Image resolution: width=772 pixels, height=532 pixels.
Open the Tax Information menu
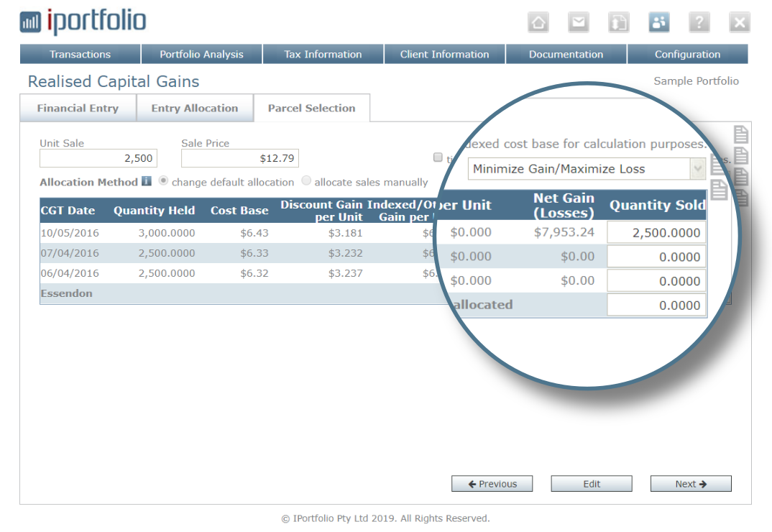323,54
